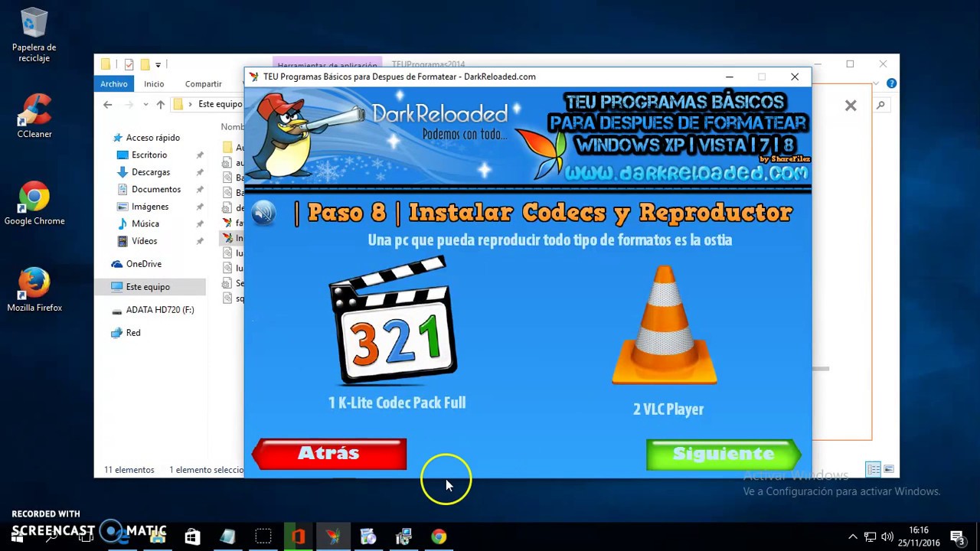Click "11 elementos" in Explorer status bar
Viewport: 980px width, 551px height.
point(129,470)
